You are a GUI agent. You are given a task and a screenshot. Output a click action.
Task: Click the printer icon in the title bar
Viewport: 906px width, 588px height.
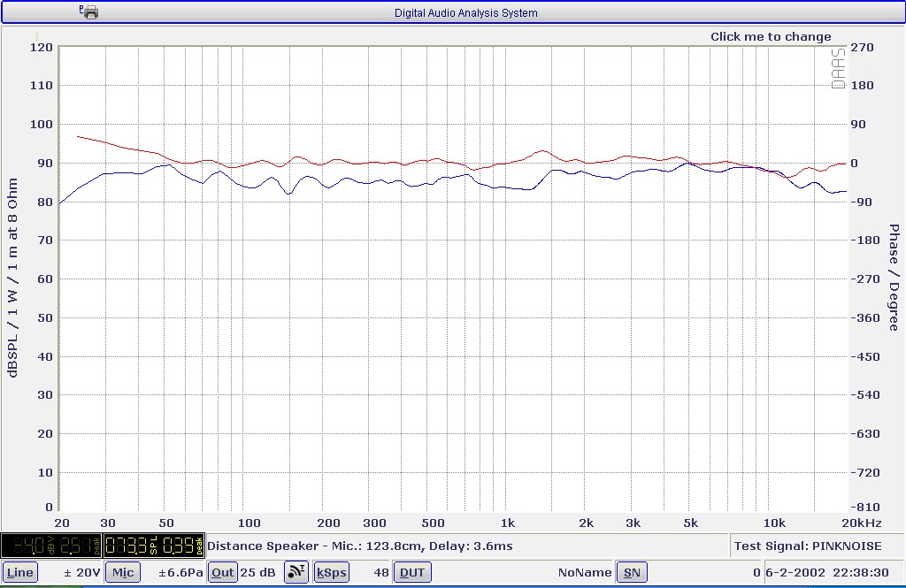click(89, 11)
